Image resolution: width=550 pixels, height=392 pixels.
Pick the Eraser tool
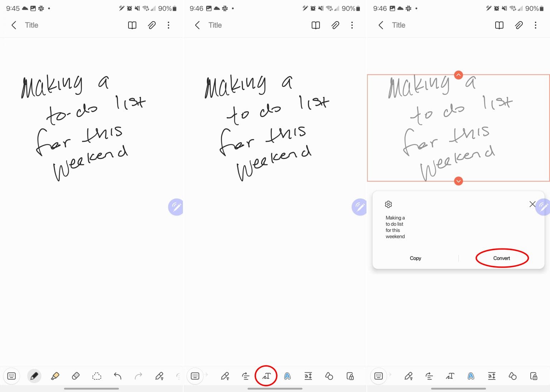76,376
